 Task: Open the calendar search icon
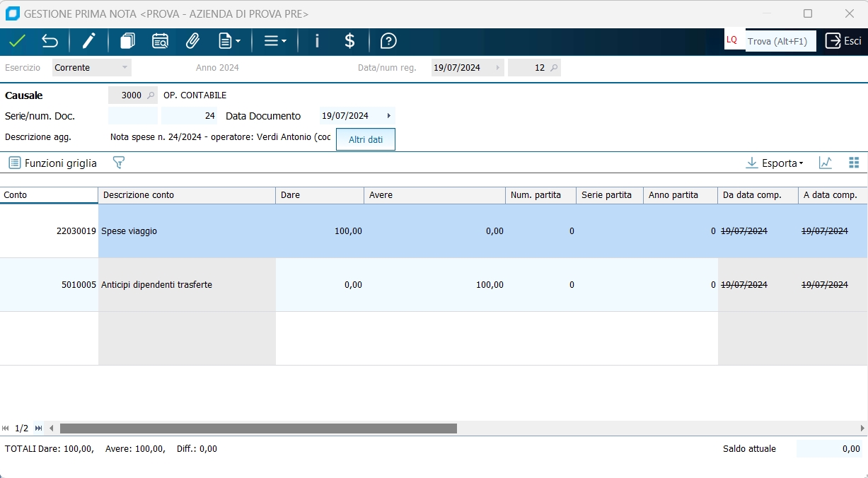(x=160, y=41)
